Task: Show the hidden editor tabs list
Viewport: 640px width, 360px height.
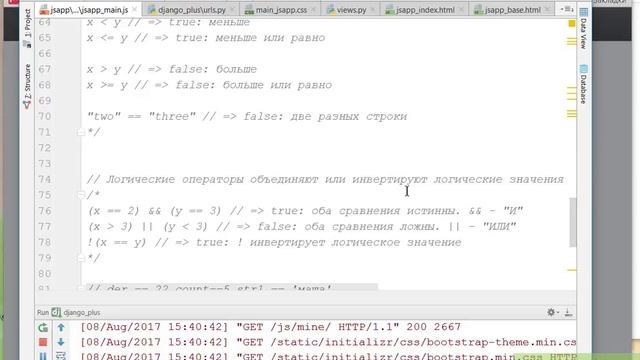Action: pos(566,9)
